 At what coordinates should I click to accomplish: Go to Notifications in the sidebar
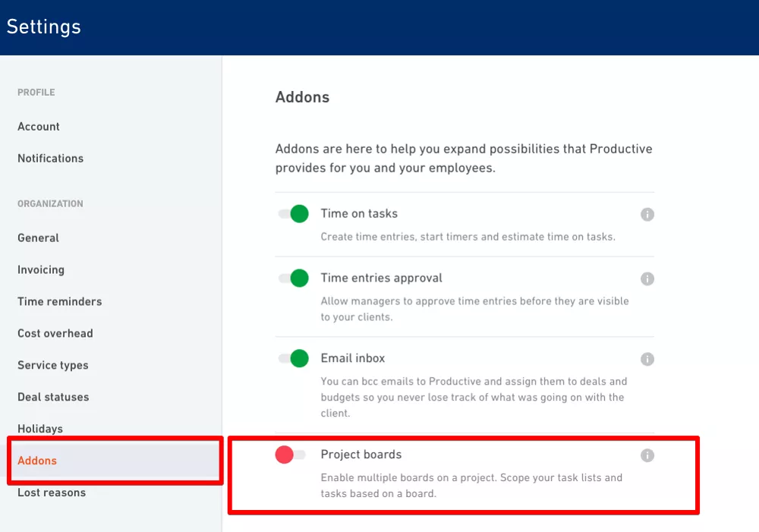click(50, 159)
